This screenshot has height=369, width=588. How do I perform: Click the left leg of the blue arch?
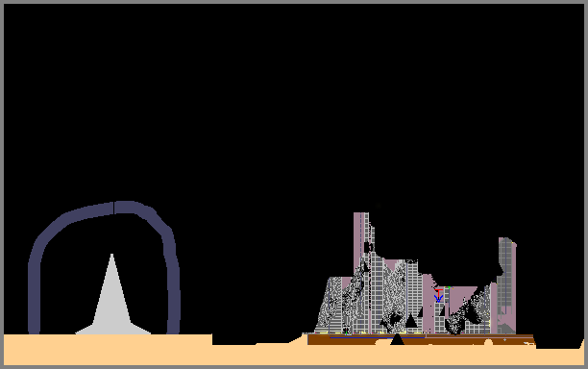pyautogui.click(x=35, y=296)
